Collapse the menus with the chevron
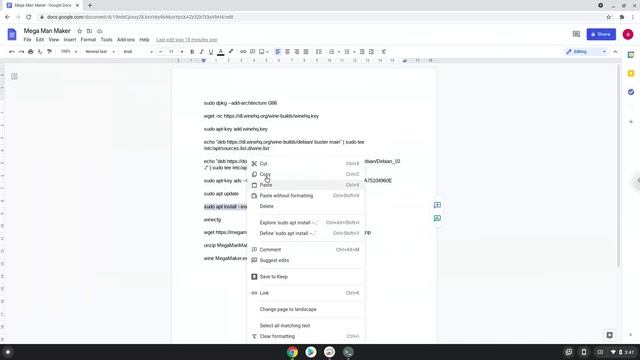Image resolution: width=640 pixels, height=360 pixels. [x=616, y=52]
